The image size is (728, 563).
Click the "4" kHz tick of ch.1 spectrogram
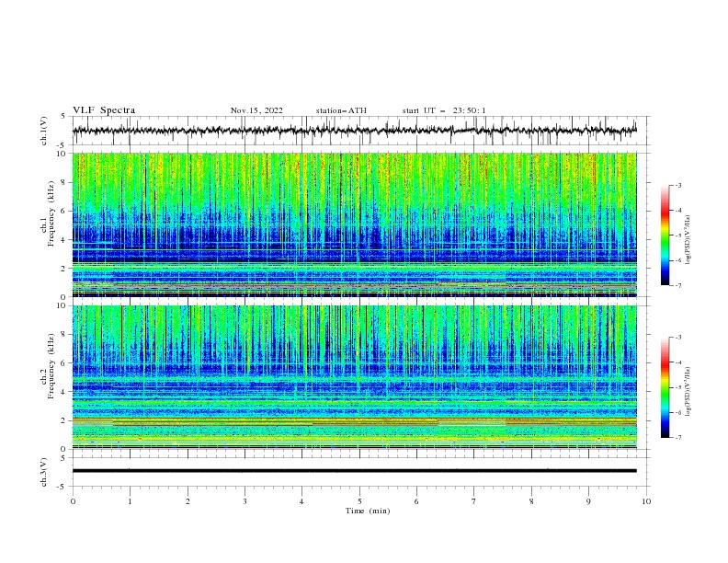click(x=63, y=240)
